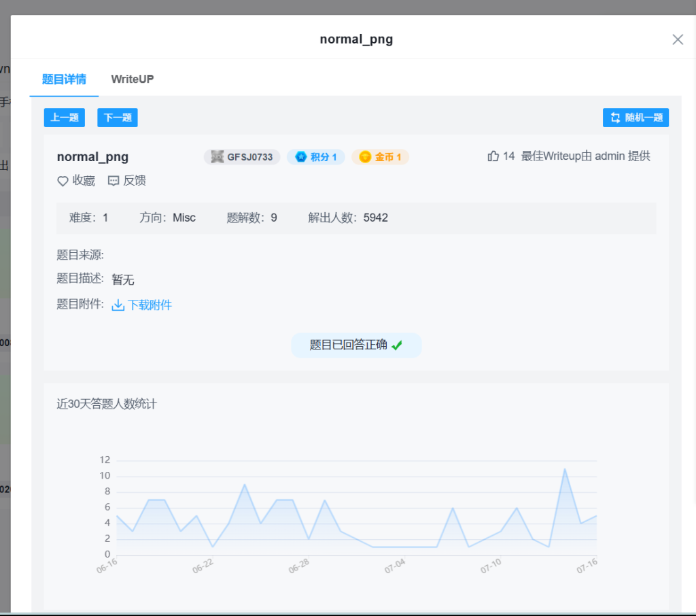Open the 下载附件 download link
696x616 pixels.
pos(150,305)
